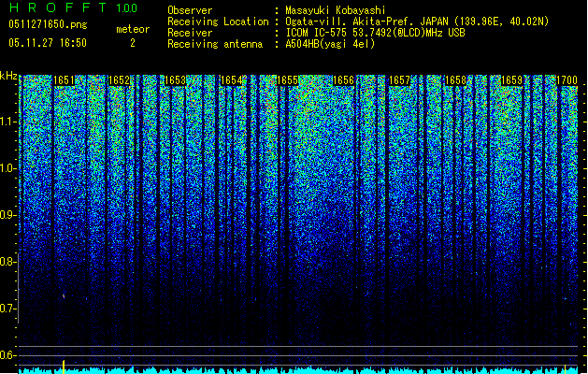Image resolution: width=588 pixels, height=374 pixels.
Task: Select observer name Masayuki Kobayashi
Action: tap(336, 10)
